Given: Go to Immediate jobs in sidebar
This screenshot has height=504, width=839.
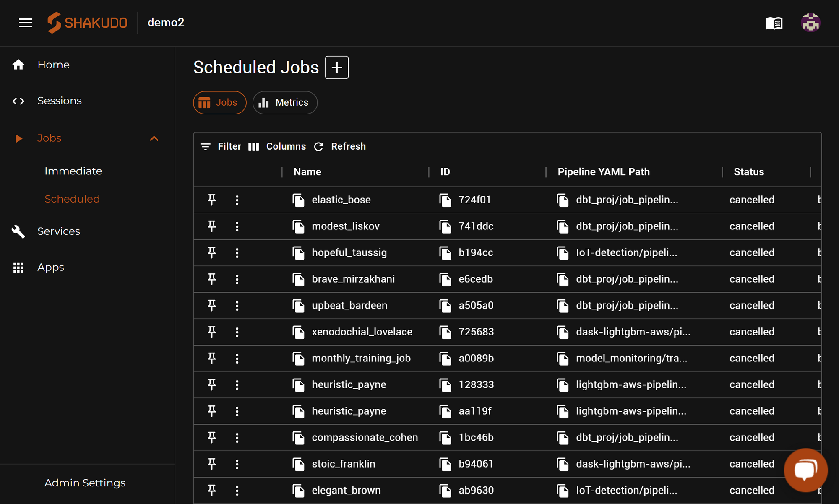Looking at the screenshot, I should pos(73,171).
